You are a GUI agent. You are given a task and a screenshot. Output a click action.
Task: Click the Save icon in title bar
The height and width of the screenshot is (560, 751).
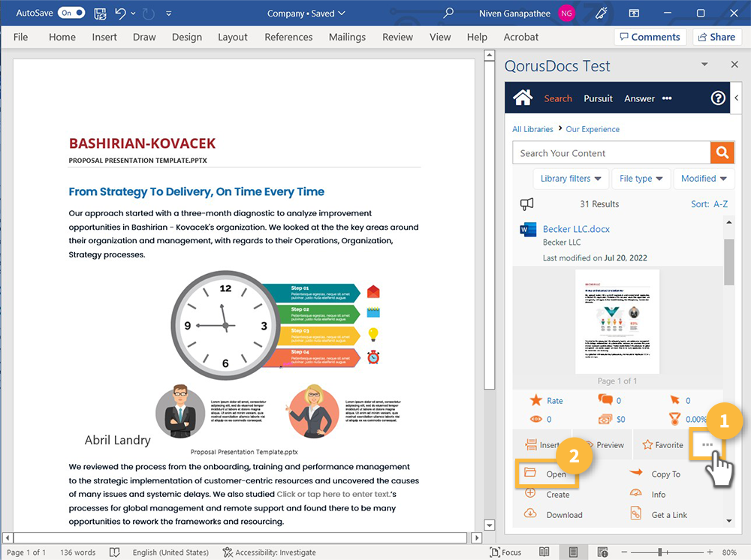pyautogui.click(x=100, y=14)
